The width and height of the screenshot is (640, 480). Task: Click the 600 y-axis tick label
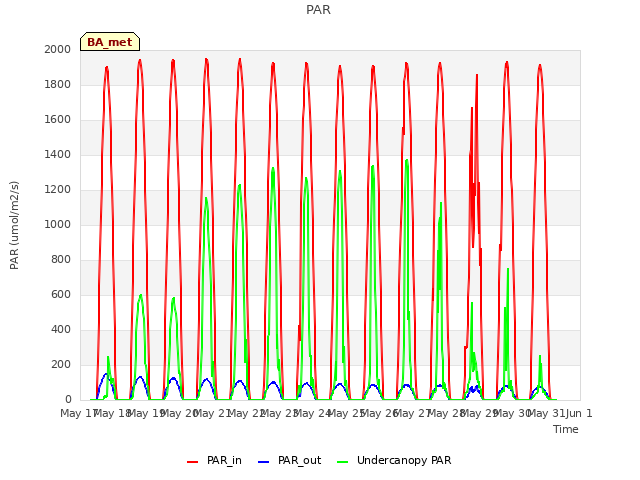click(x=61, y=294)
